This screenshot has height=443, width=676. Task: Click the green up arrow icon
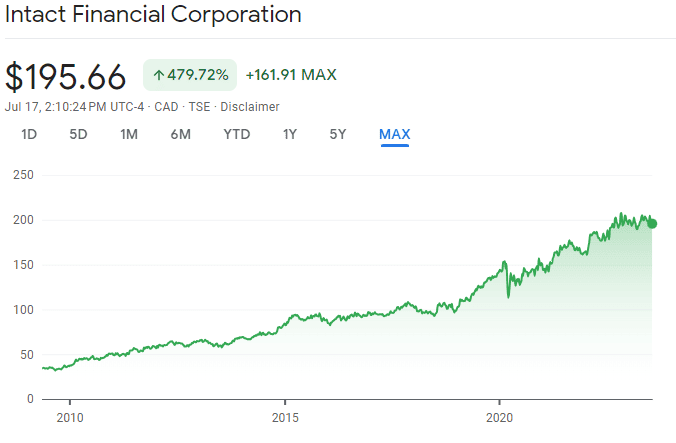coord(158,75)
